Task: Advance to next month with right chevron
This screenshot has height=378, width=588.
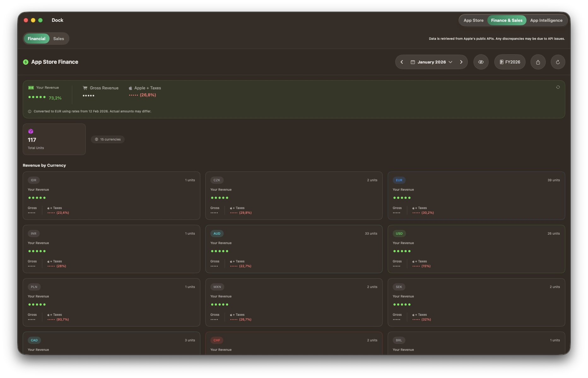Action: coord(461,62)
